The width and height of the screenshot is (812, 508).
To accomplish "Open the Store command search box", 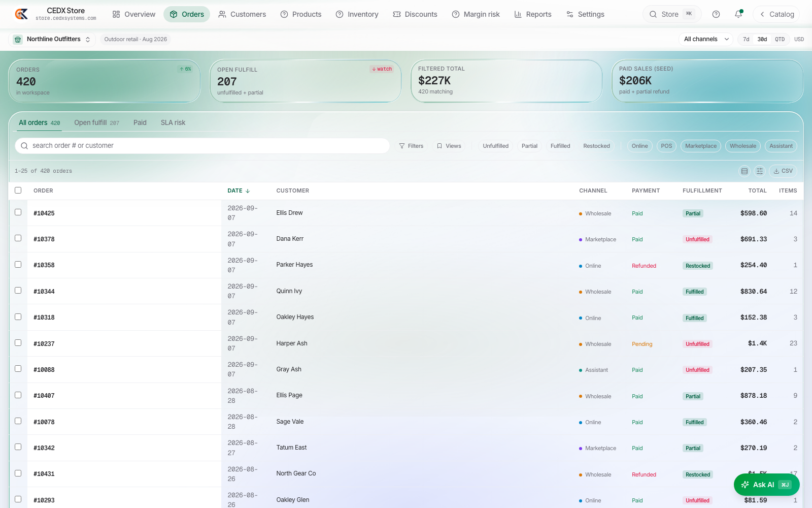I will [x=672, y=14].
